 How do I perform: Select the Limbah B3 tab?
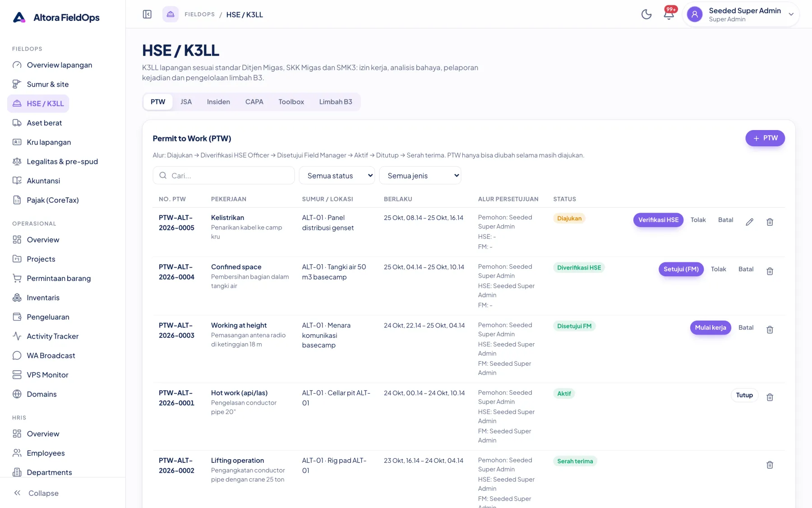(336, 102)
